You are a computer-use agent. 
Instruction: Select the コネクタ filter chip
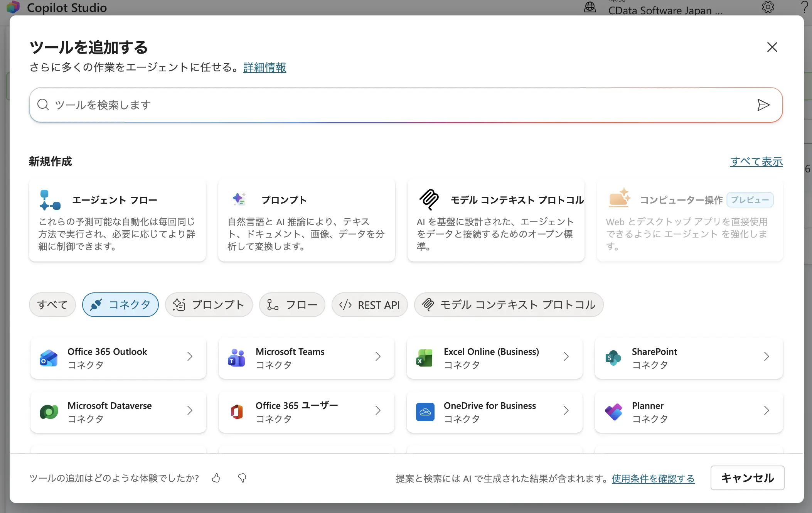point(120,304)
